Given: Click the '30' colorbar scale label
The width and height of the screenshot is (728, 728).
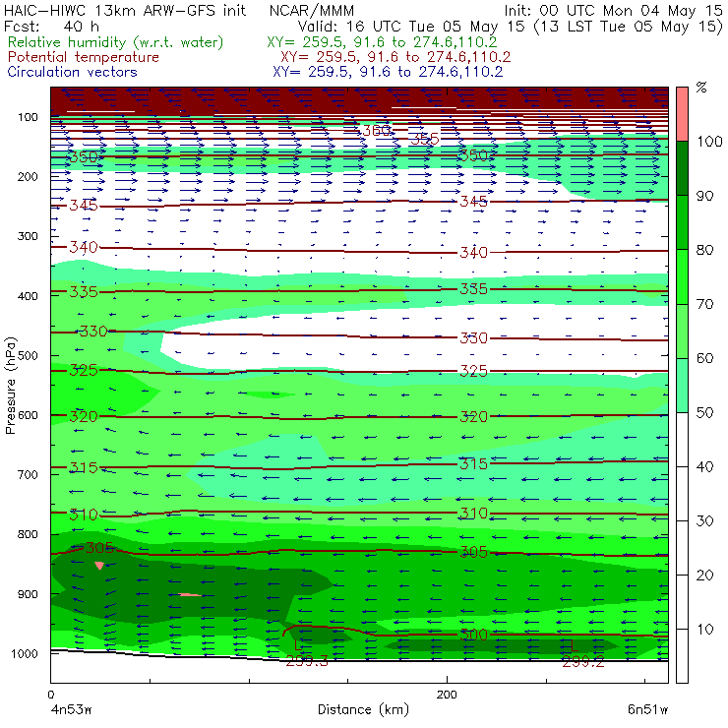Looking at the screenshot, I should click(704, 521).
